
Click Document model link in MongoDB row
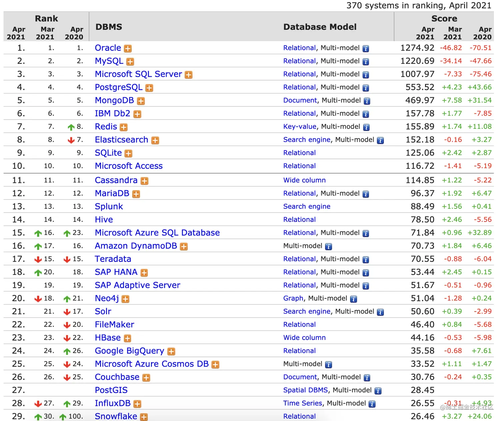pos(300,100)
